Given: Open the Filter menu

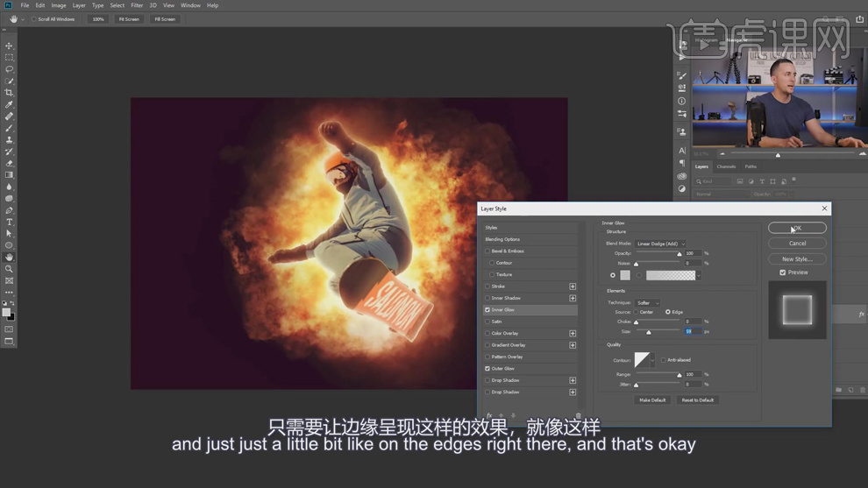Looking at the screenshot, I should [x=137, y=5].
